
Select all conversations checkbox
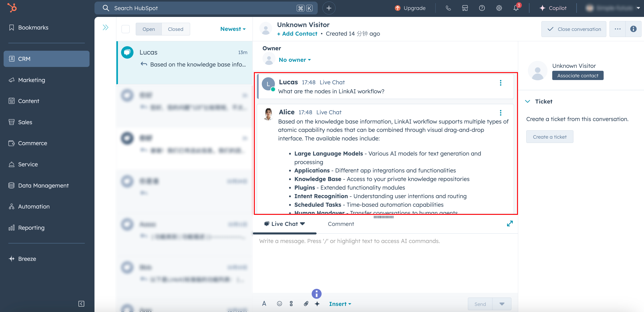[126, 29]
